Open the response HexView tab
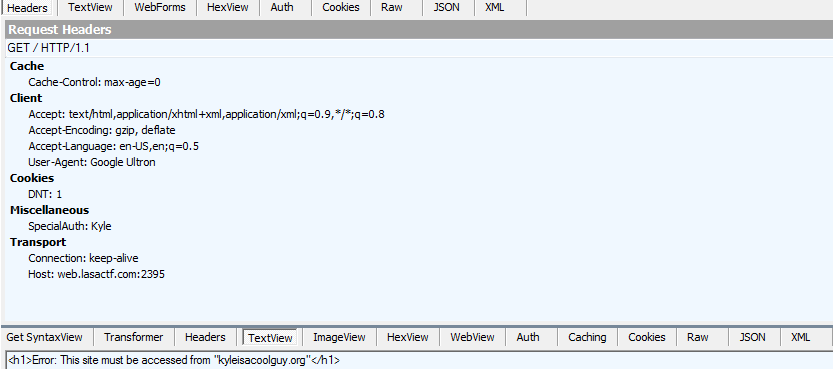Image resolution: width=833 pixels, height=369 pixels. tap(407, 337)
